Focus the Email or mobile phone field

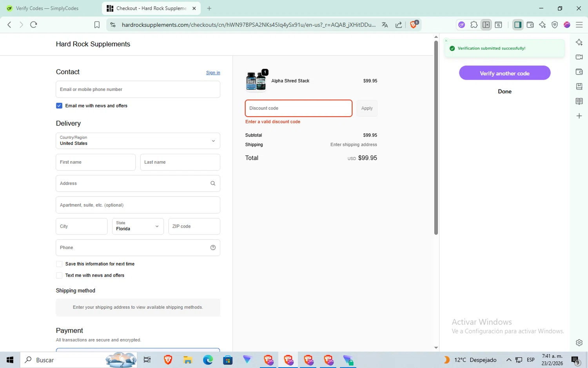(138, 89)
